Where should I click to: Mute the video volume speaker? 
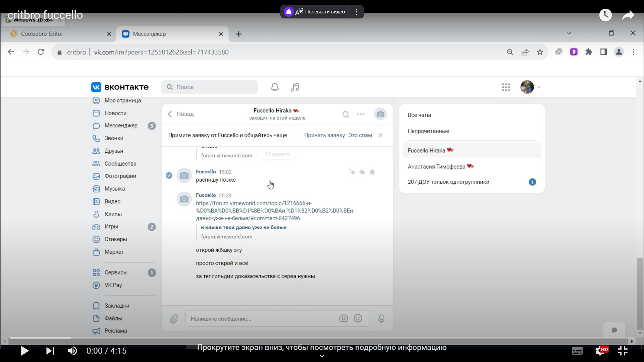coord(72,351)
